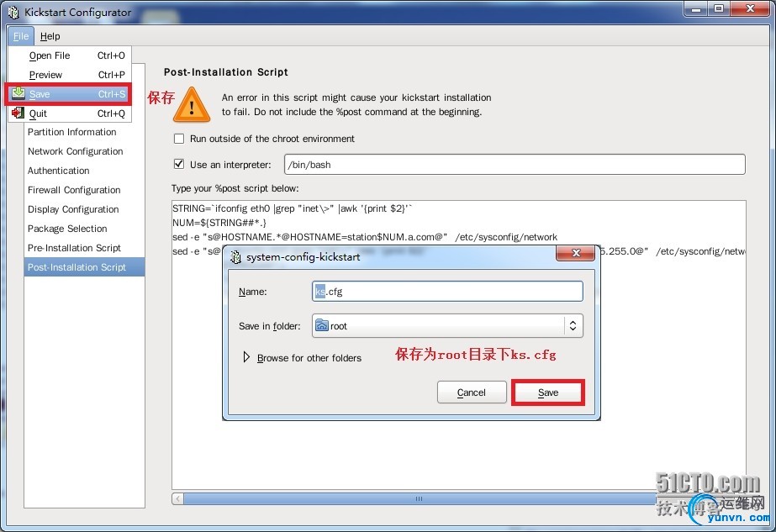Minimize the Kickstart Configurator window

click(696, 9)
